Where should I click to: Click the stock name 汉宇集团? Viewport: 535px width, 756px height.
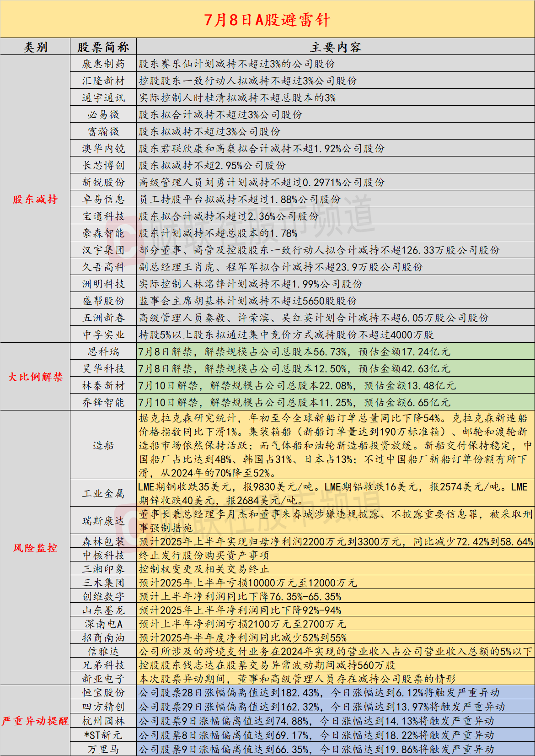(x=103, y=250)
